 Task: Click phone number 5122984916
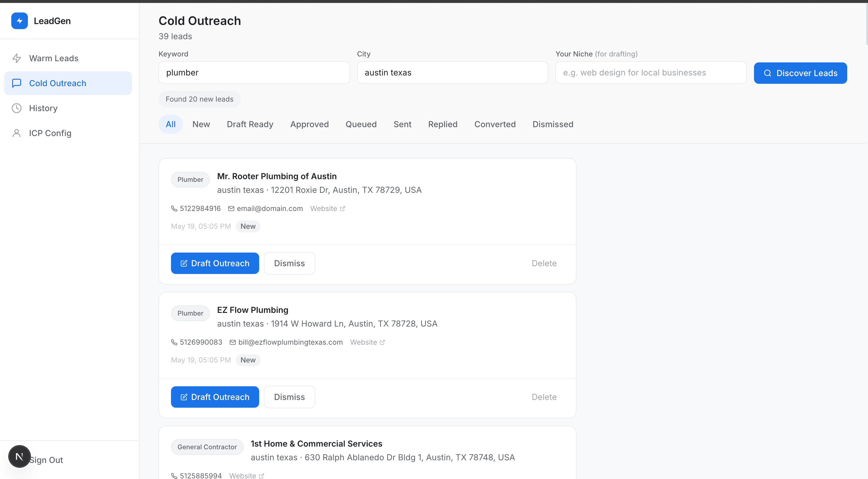pos(200,209)
